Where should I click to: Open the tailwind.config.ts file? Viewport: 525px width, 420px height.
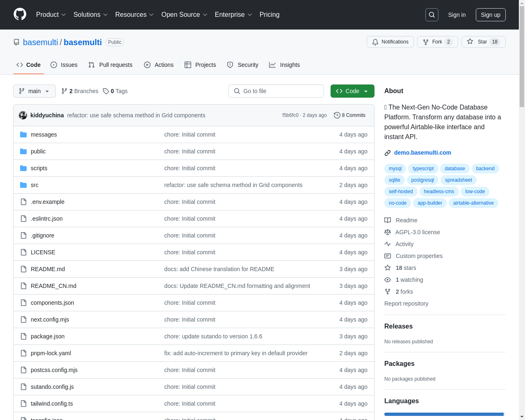pyautogui.click(x=52, y=404)
